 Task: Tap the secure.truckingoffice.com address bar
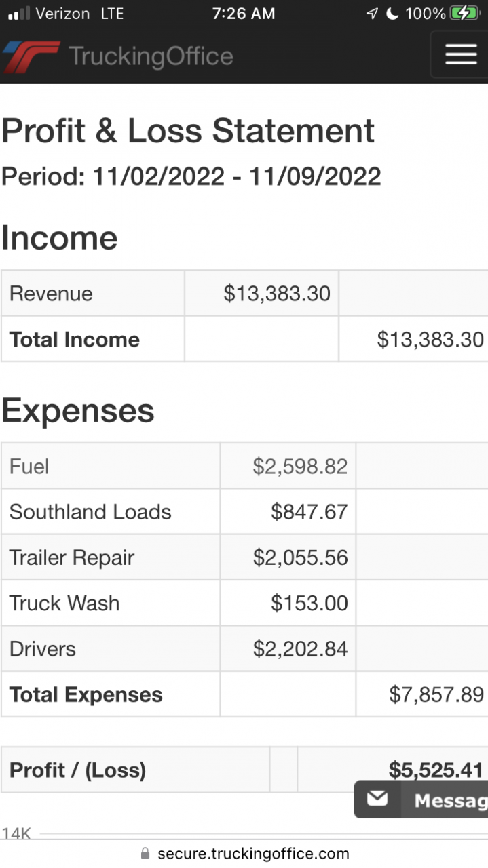[x=252, y=853]
